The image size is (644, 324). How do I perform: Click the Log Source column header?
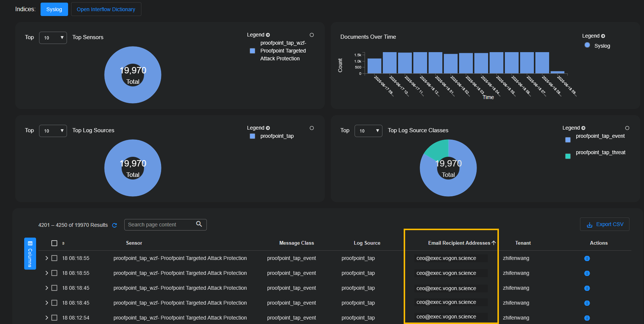point(367,243)
